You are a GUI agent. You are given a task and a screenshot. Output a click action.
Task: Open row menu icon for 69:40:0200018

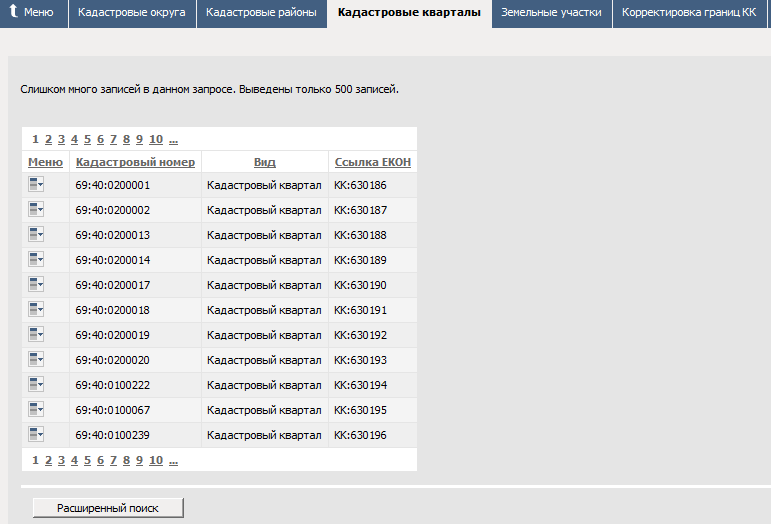[36, 310]
